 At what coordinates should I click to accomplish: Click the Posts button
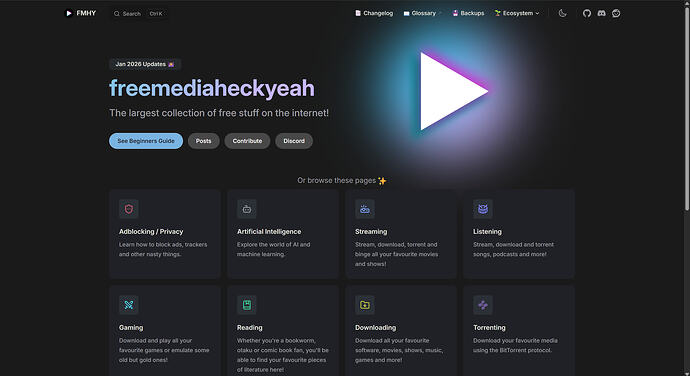(203, 141)
